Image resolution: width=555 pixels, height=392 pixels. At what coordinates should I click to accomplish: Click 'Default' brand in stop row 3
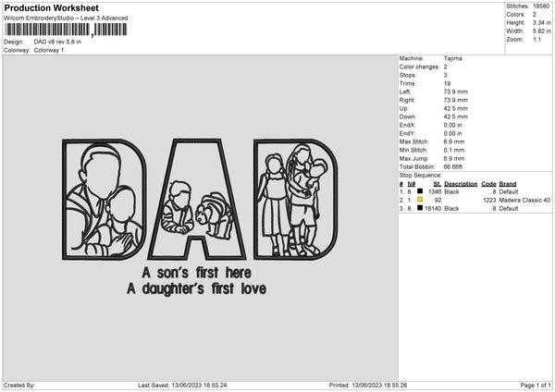pos(509,208)
